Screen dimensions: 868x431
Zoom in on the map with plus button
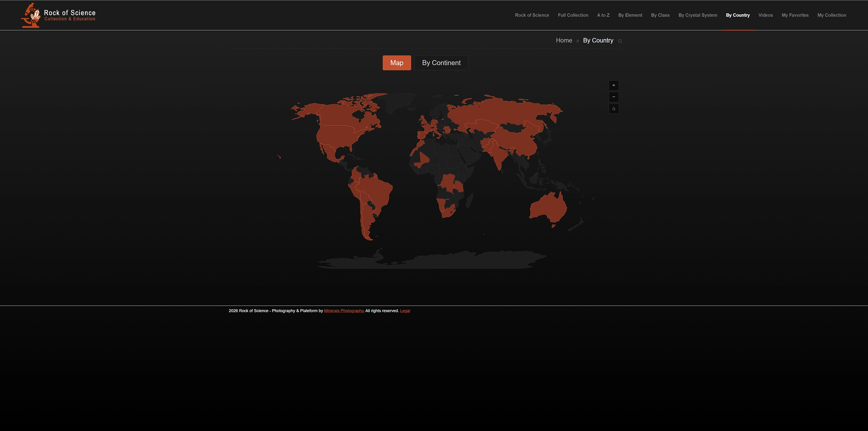pyautogui.click(x=614, y=85)
